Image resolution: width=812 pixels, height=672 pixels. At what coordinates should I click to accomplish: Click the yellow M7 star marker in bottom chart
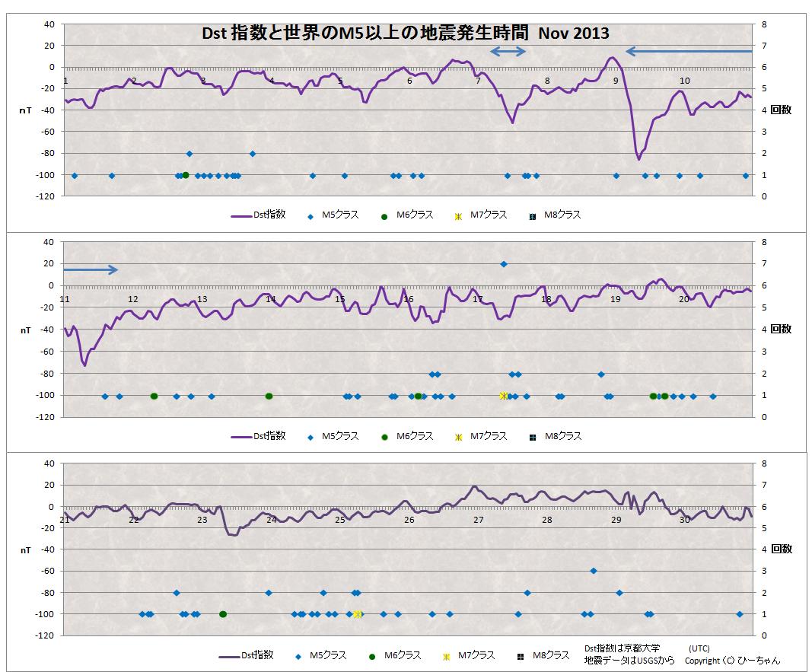[x=358, y=614]
